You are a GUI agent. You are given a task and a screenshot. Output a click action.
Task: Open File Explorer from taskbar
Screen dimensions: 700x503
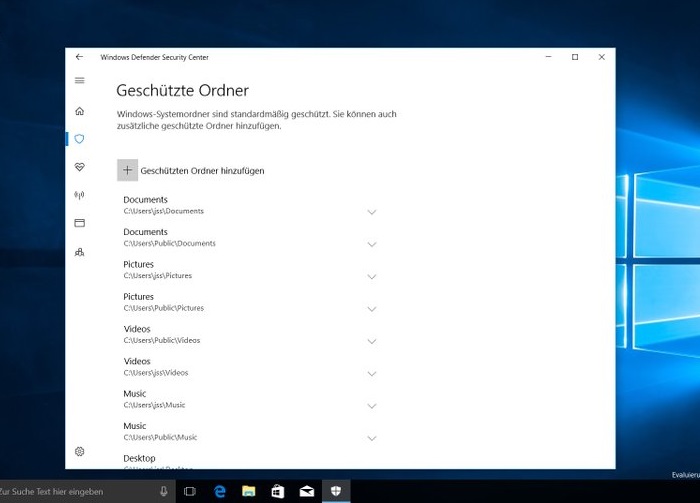click(x=249, y=491)
